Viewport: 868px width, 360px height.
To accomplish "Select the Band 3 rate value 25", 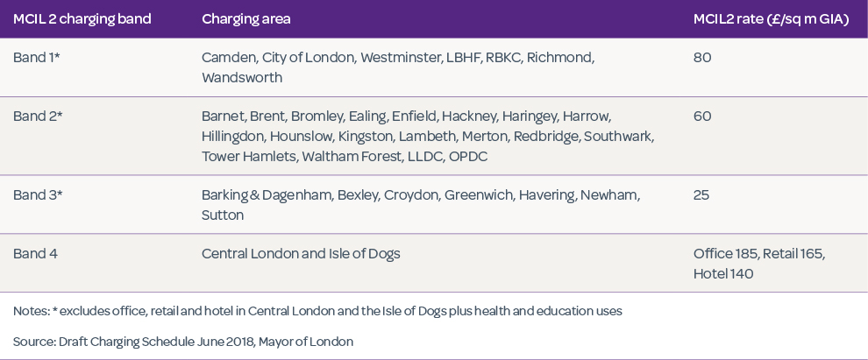I will [x=701, y=195].
